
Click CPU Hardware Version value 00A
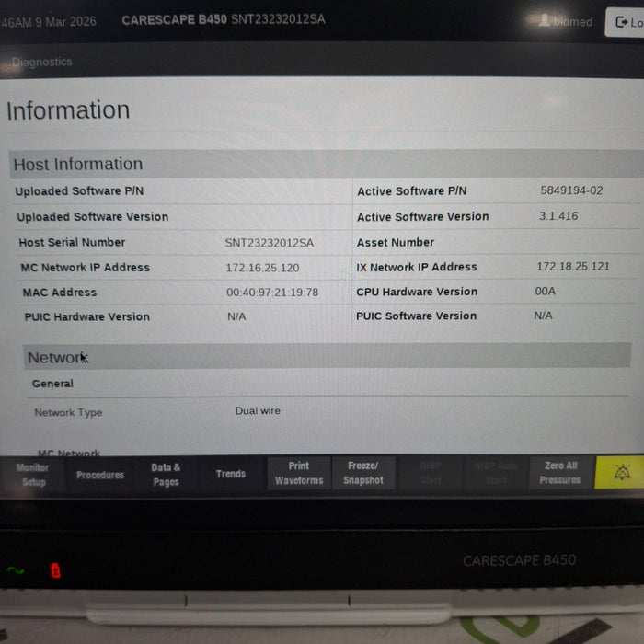tap(545, 292)
